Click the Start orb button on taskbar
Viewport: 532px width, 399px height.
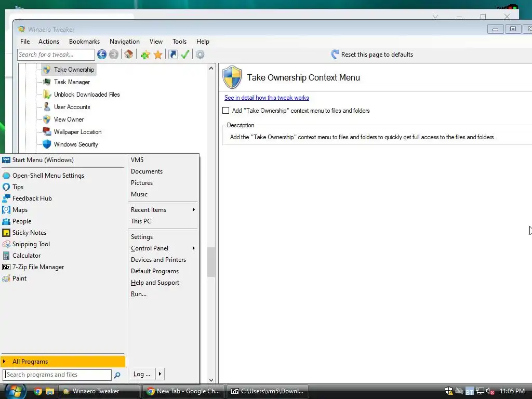click(x=14, y=391)
